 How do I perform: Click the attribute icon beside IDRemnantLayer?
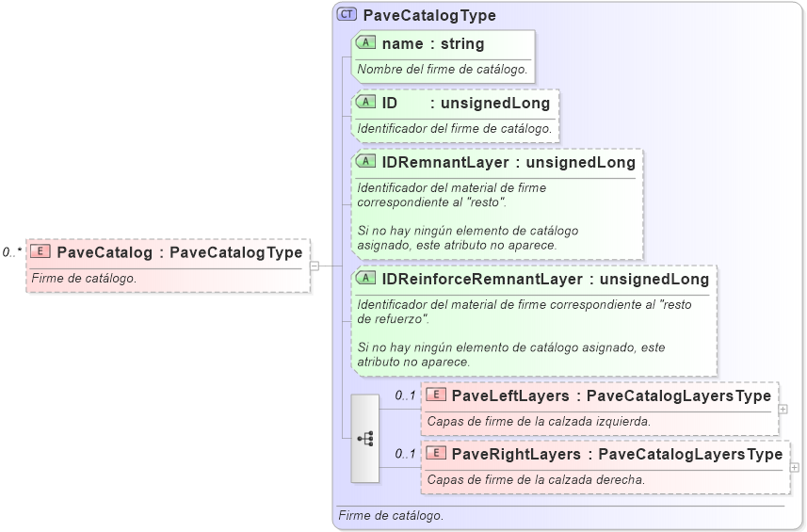coord(366,161)
